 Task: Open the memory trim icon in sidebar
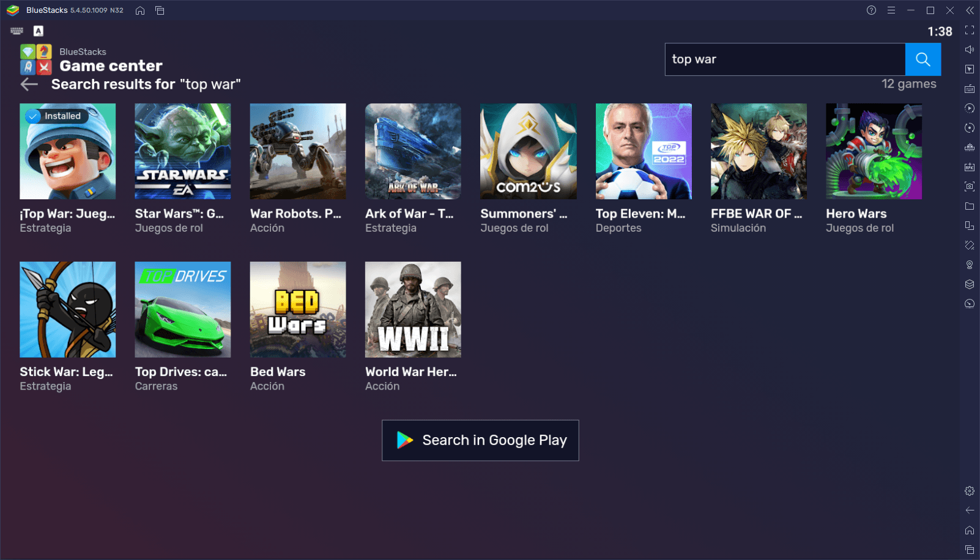click(970, 147)
